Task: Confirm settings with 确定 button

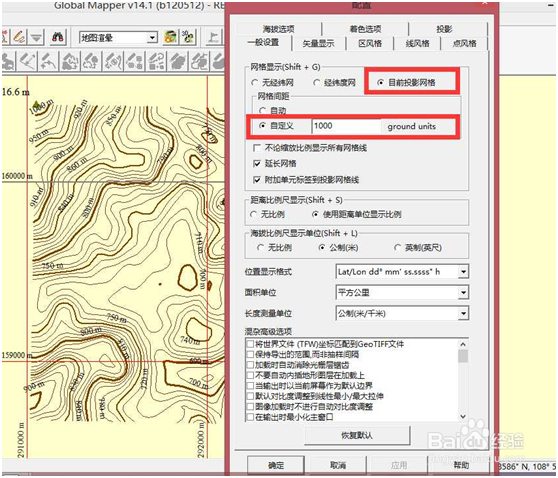Action: 276,465
